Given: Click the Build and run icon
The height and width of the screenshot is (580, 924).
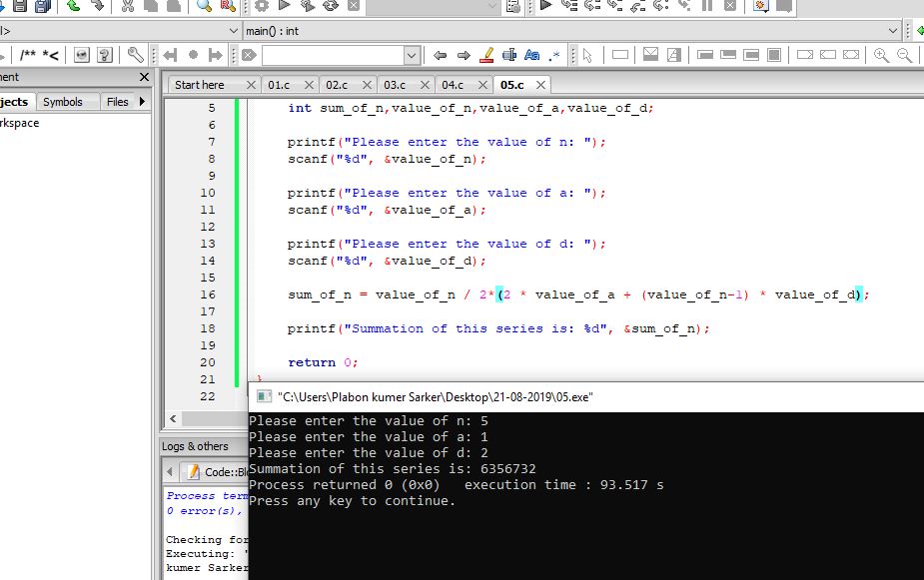Looking at the screenshot, I should (307, 6).
